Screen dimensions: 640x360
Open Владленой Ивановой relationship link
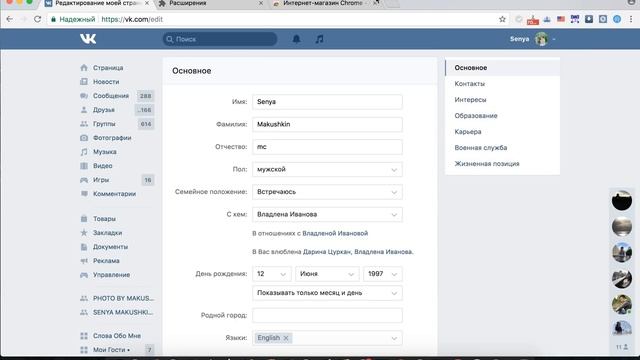click(x=335, y=233)
